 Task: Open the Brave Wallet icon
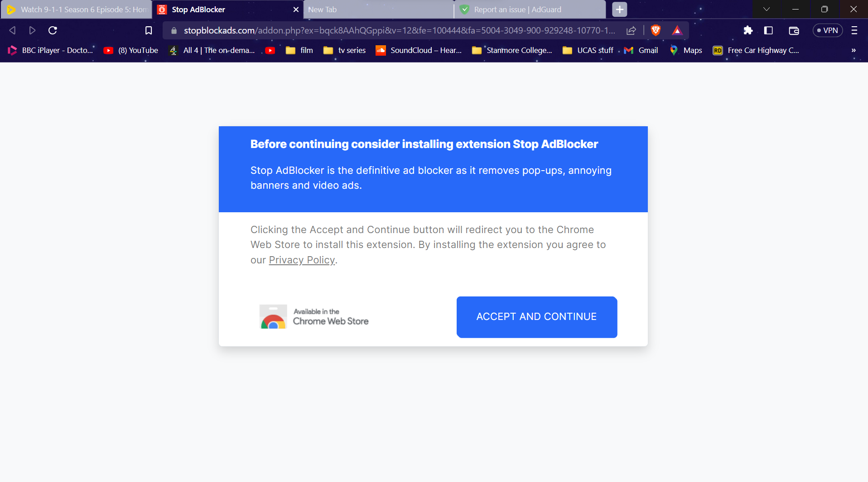point(794,30)
